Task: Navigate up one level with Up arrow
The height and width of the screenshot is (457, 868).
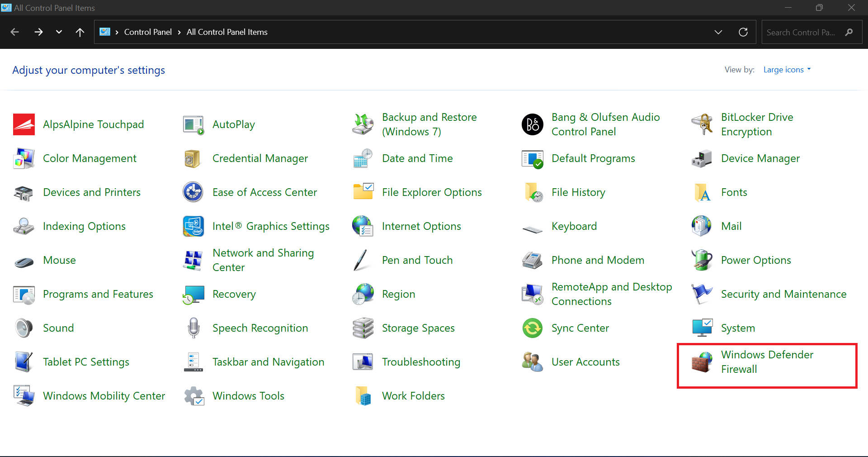Action: (80, 32)
